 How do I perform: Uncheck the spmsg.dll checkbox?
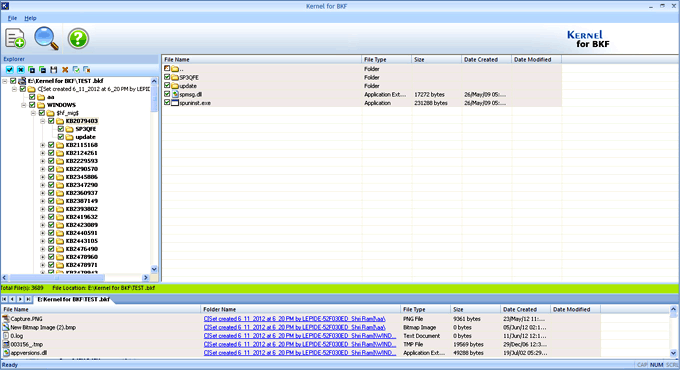tap(167, 94)
